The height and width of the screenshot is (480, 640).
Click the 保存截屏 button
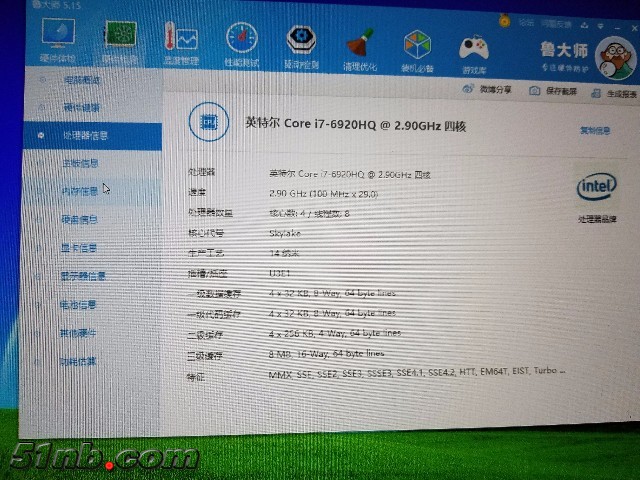553,91
